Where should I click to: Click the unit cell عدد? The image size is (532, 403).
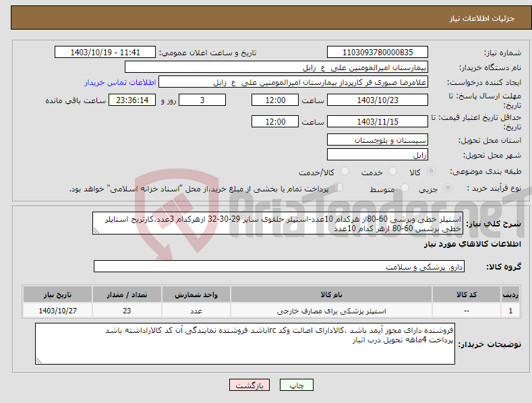pos(196,311)
